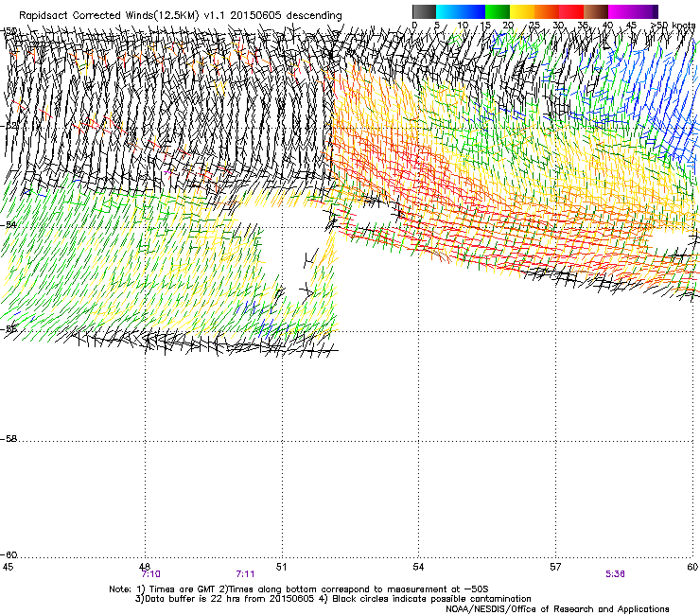Click the '45' label under the color scale
The width and height of the screenshot is (700, 615).
[x=632, y=26]
